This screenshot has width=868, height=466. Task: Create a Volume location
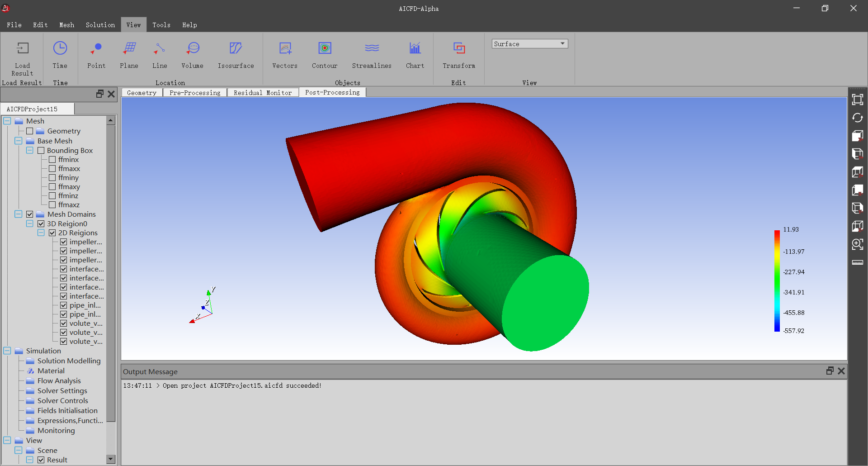pos(193,48)
